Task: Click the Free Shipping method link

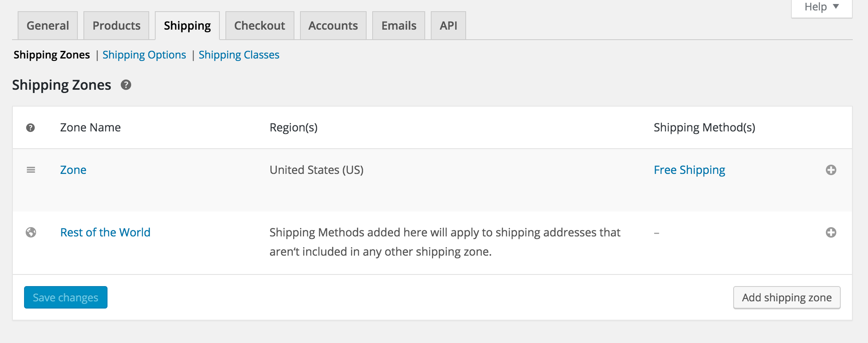Action: pyautogui.click(x=689, y=170)
